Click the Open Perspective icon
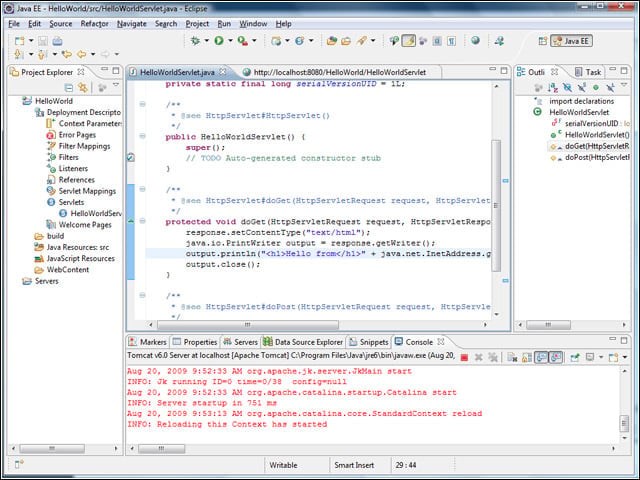The width and height of the screenshot is (640, 480). click(x=542, y=41)
